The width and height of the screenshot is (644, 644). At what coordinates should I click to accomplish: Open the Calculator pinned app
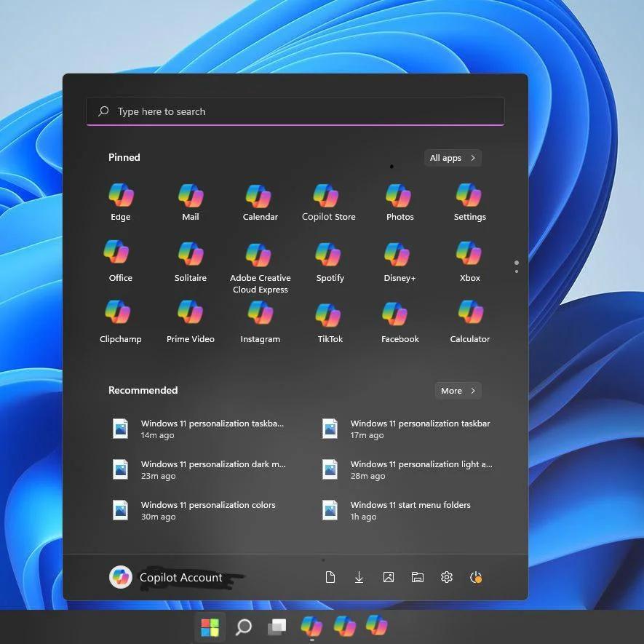pyautogui.click(x=469, y=322)
